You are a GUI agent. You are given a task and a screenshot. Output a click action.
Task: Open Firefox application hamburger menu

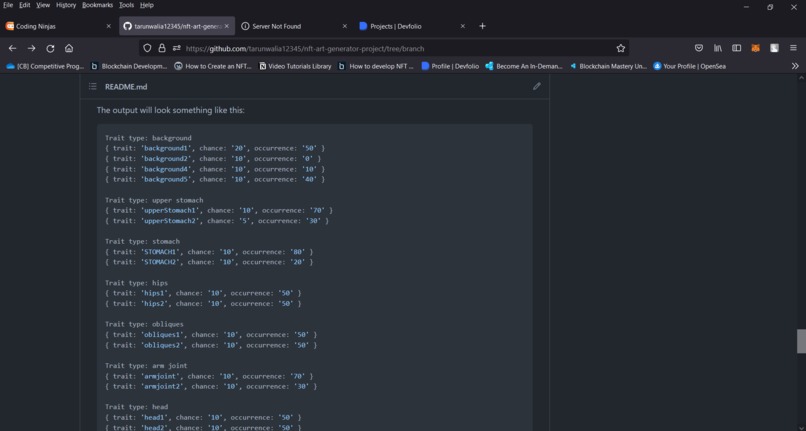pos(793,48)
